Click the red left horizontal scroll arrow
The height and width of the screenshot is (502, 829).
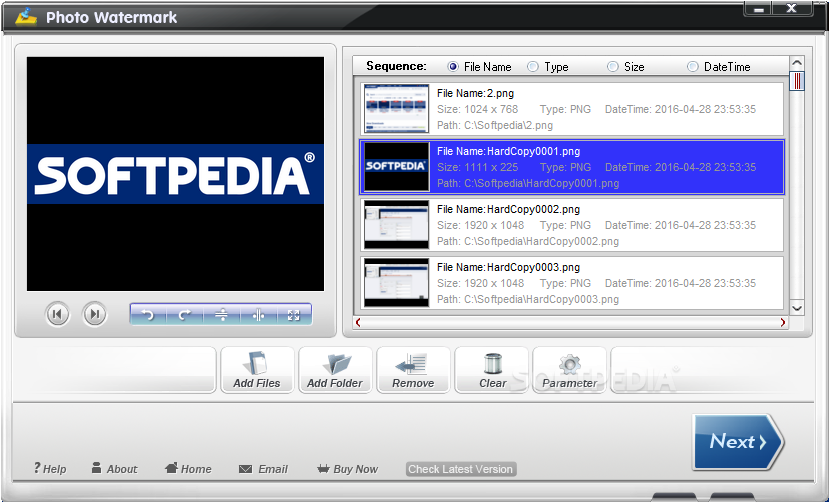(x=358, y=322)
